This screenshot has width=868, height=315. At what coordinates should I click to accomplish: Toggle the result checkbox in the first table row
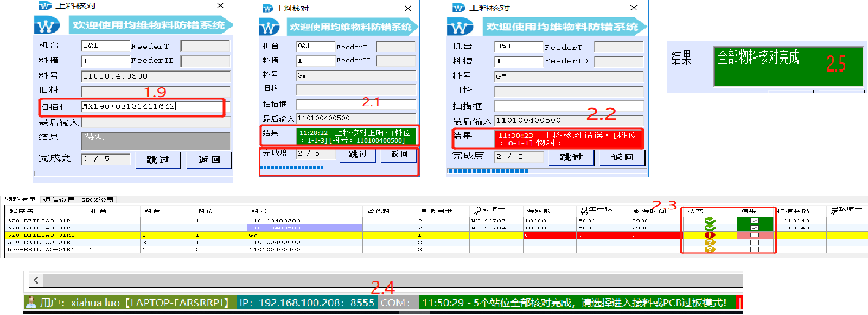pos(754,221)
